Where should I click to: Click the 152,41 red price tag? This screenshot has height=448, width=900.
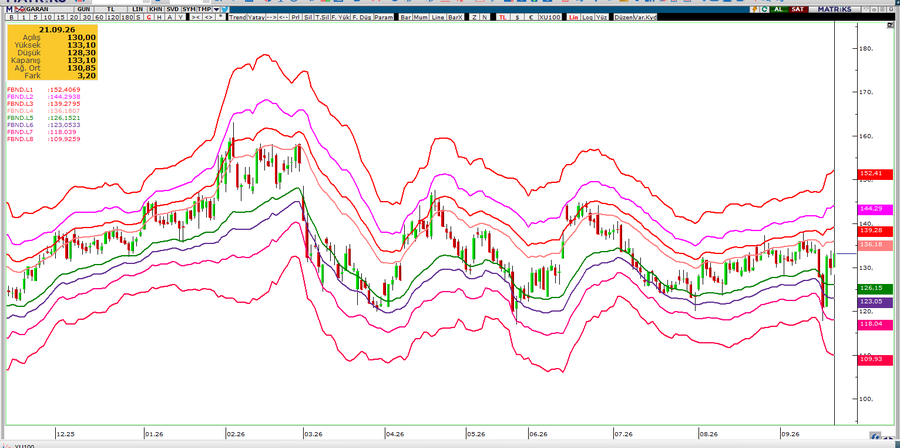(876, 173)
